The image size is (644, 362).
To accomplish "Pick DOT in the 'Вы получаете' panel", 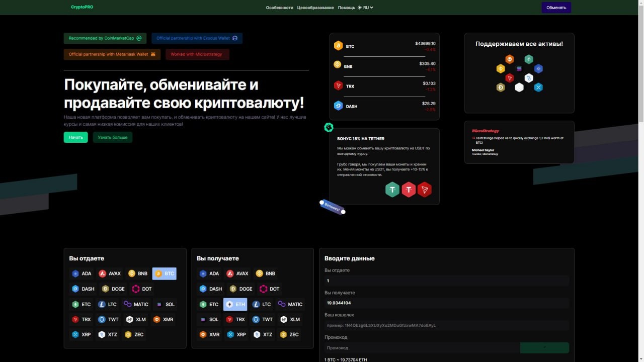I will click(x=270, y=289).
